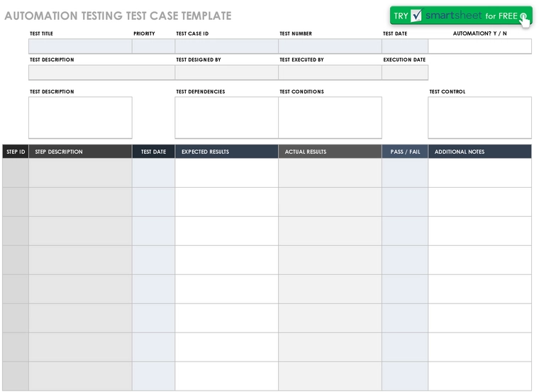Screen dimensions: 539x392
Task: Click the Automation? Y / N label
Action: click(x=480, y=33)
